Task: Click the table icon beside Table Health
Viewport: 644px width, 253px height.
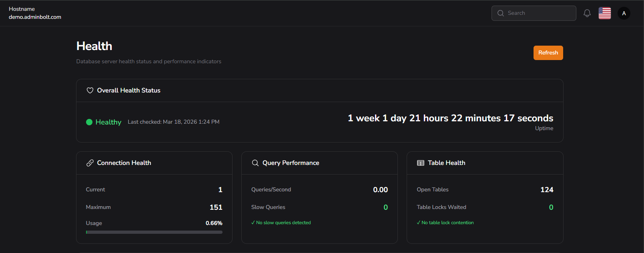Action: pyautogui.click(x=420, y=163)
